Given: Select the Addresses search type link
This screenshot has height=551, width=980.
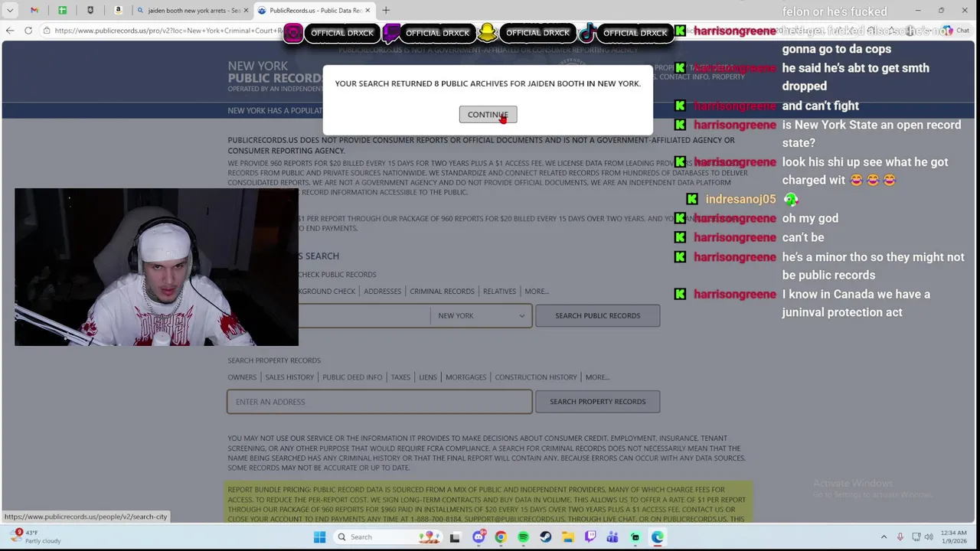Looking at the screenshot, I should 382,291.
